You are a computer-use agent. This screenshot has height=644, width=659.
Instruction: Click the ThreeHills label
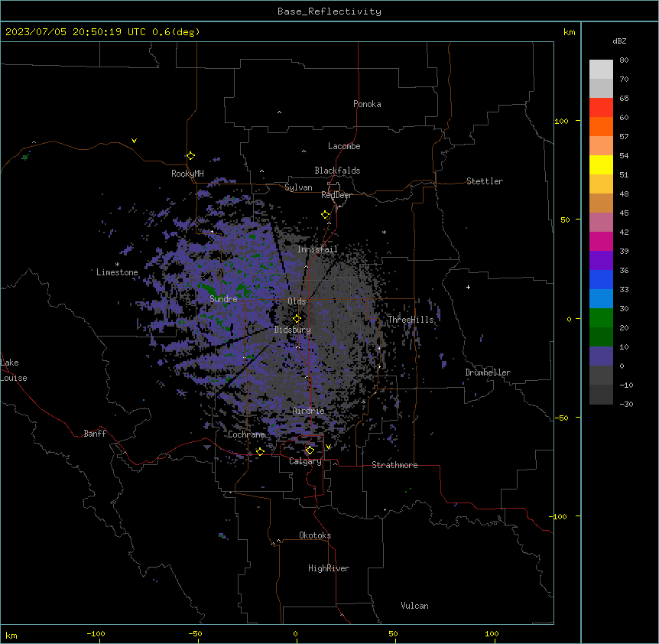click(x=411, y=320)
